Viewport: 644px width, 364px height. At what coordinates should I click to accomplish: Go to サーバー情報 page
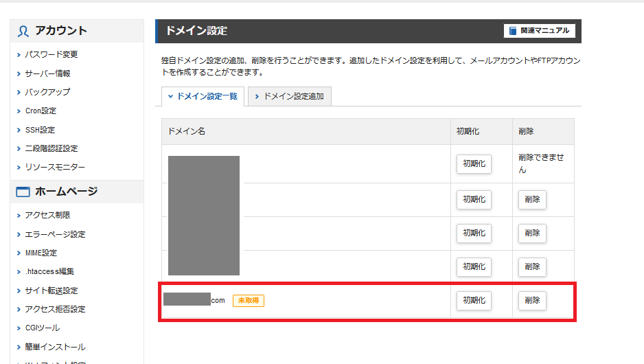point(47,73)
